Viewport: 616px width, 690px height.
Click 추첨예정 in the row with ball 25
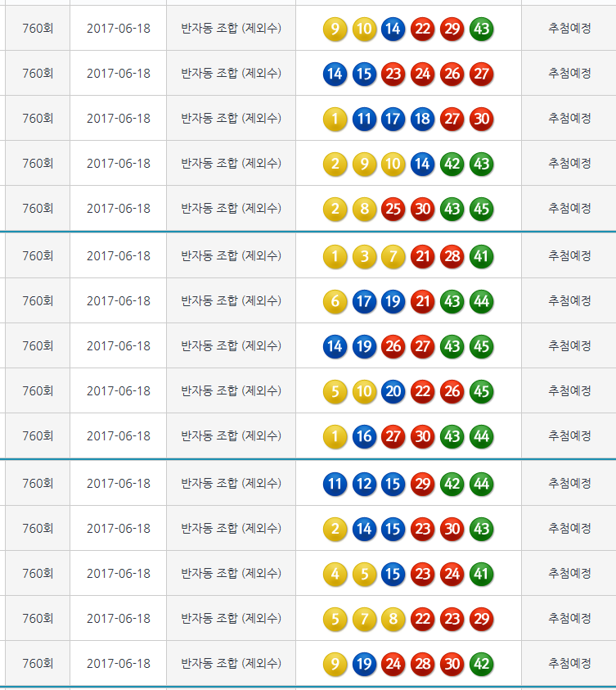[x=569, y=209]
